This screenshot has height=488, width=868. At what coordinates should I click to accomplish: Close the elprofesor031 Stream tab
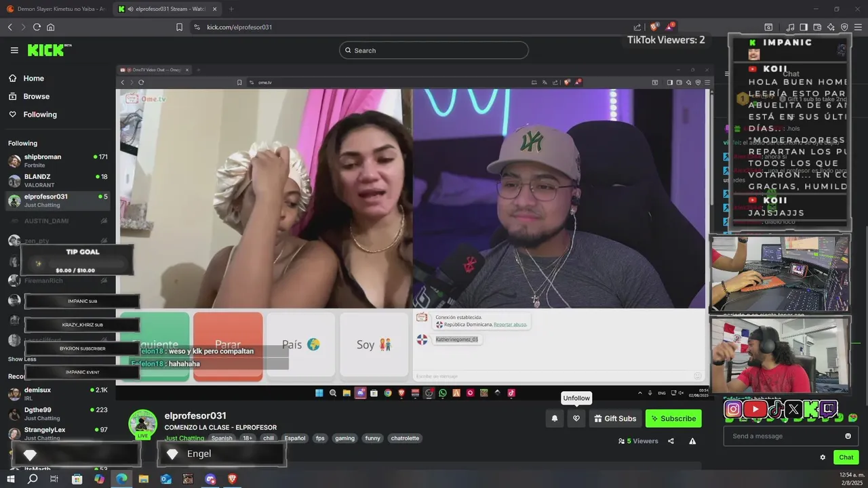tap(214, 9)
